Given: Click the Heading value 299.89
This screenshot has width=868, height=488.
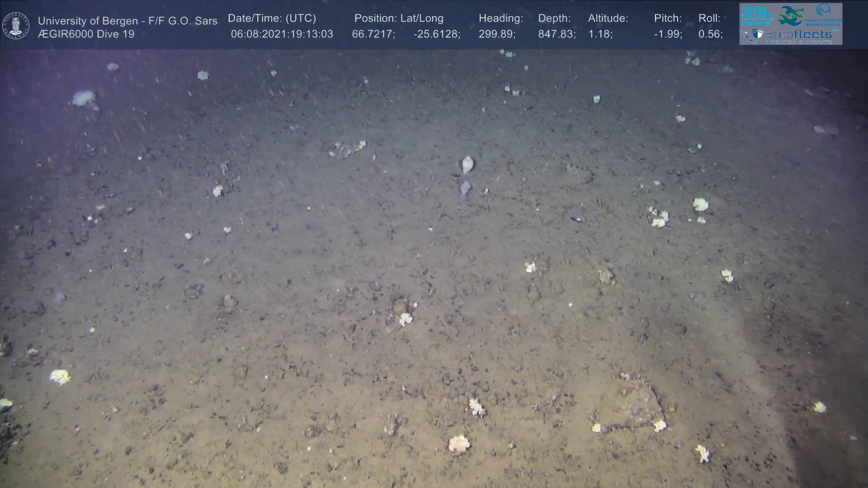Looking at the screenshot, I should pyautogui.click(x=497, y=34).
